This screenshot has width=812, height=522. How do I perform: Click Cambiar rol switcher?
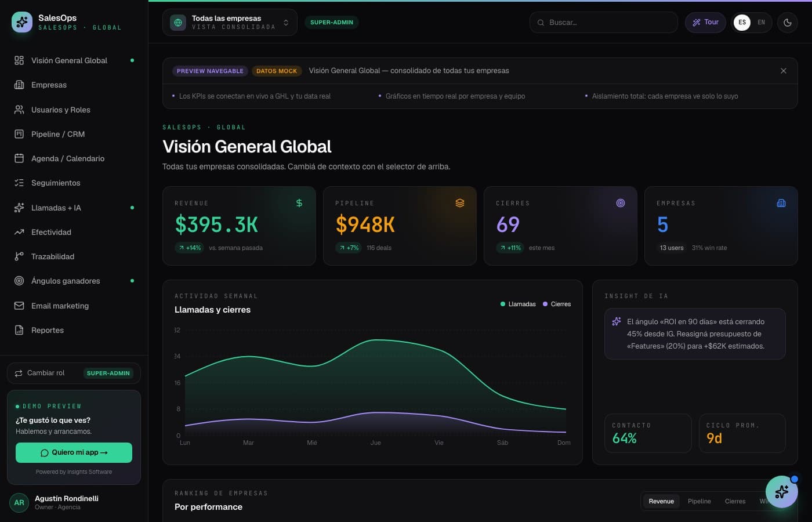74,374
